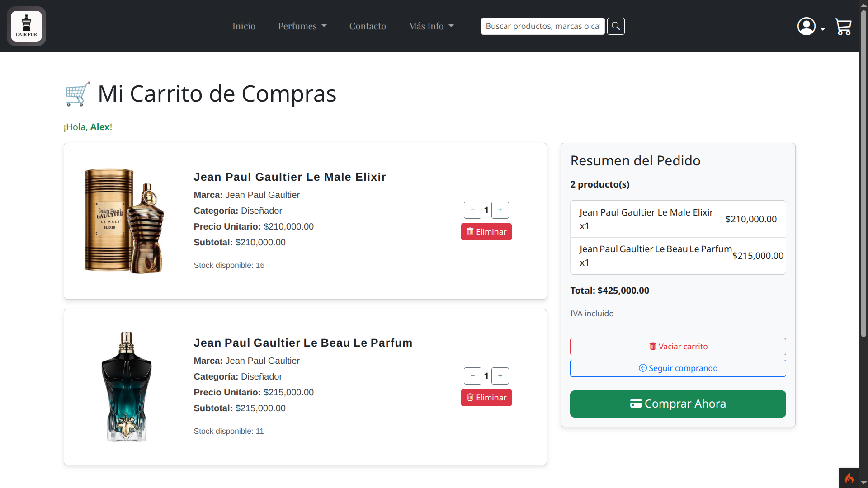Click the Le Male Elixir summary row
This screenshot has width=868, height=488.
click(678, 219)
